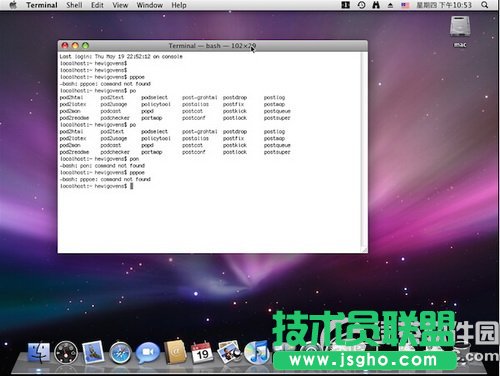Click the binoculars icon in menu bar
Image resolution: width=500 pixels, height=376 pixels.
pyautogui.click(x=376, y=5)
